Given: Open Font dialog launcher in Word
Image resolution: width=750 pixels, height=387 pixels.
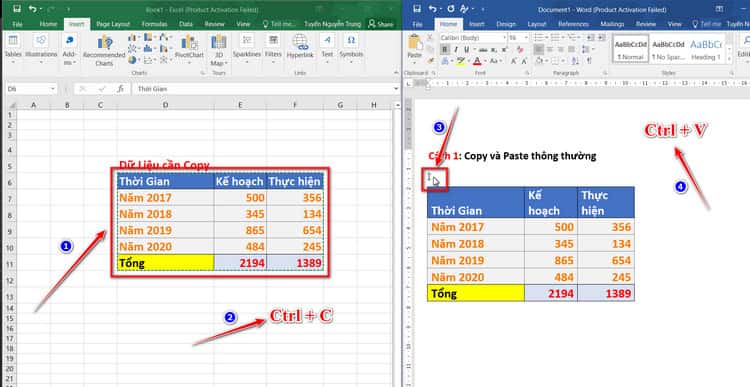Looking at the screenshot, I should tap(526, 73).
